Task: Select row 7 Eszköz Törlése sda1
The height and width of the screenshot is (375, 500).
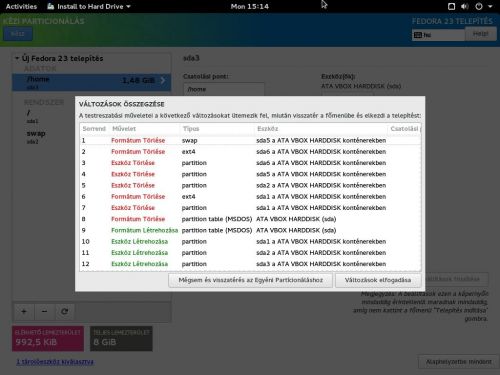Action: point(250,208)
